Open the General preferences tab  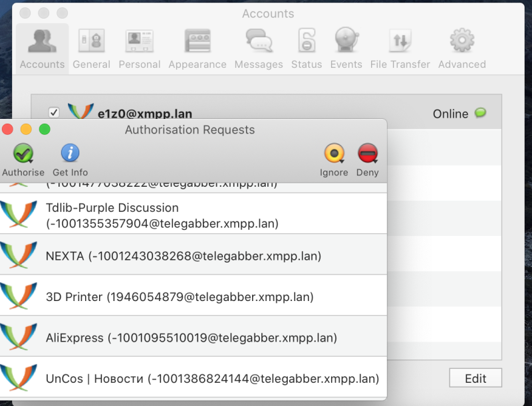(x=91, y=49)
